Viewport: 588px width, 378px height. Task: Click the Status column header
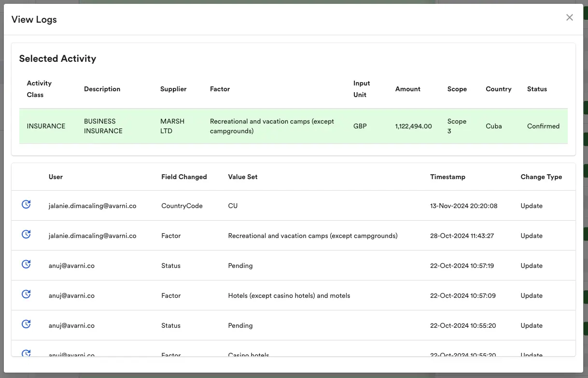(x=537, y=89)
